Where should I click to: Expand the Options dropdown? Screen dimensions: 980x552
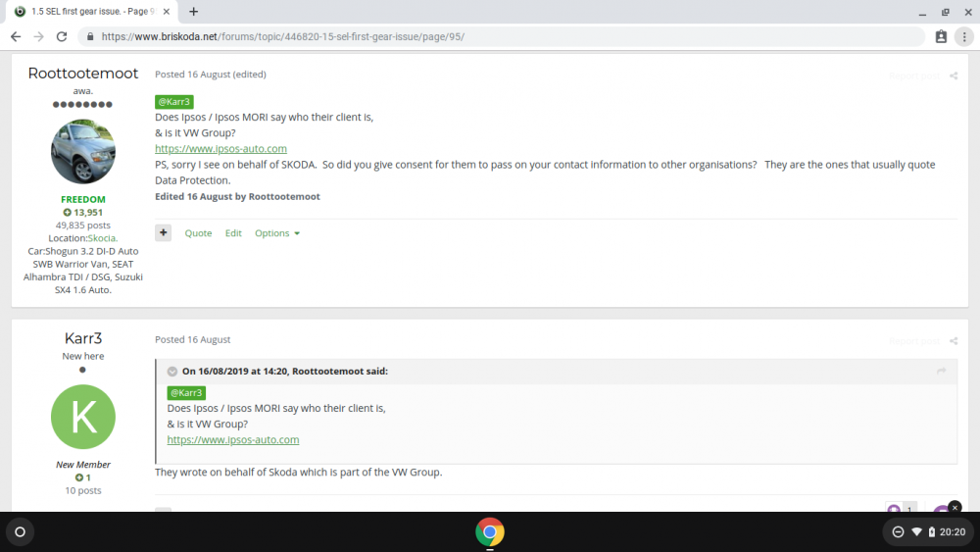pos(277,233)
